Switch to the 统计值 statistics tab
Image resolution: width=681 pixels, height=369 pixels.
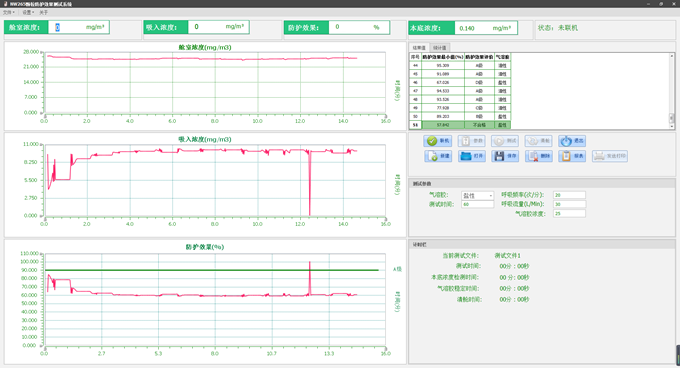440,48
